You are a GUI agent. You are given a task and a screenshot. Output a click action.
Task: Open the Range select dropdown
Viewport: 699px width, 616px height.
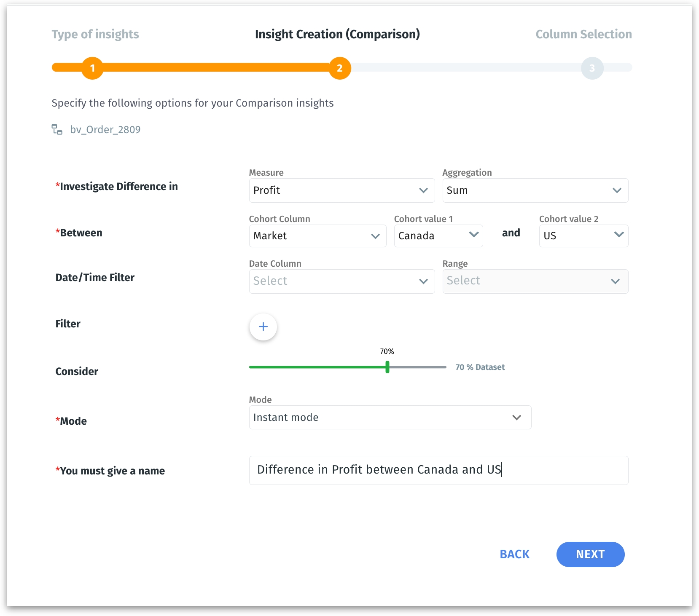coord(535,281)
